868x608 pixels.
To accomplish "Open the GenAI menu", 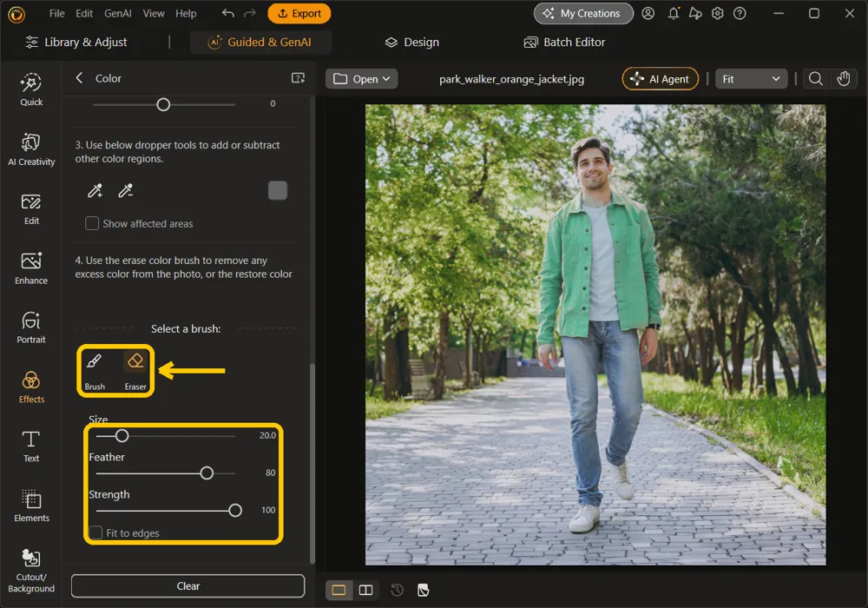I will 118,13.
